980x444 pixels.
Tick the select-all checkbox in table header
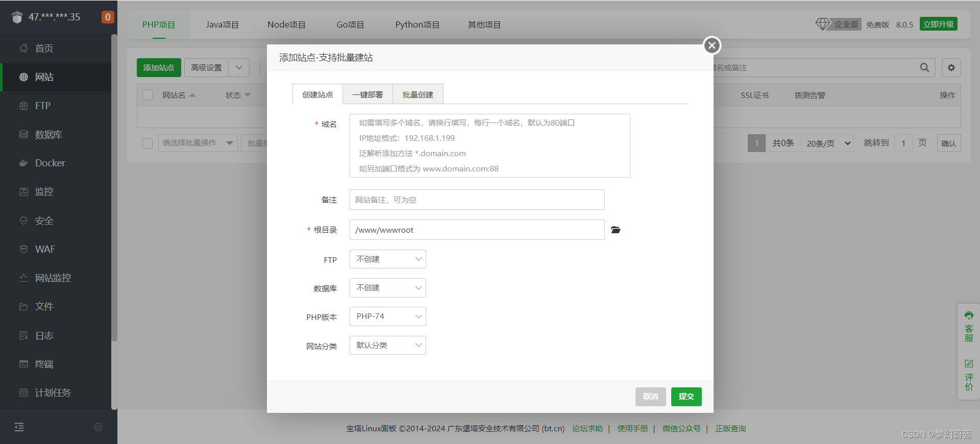[148, 95]
